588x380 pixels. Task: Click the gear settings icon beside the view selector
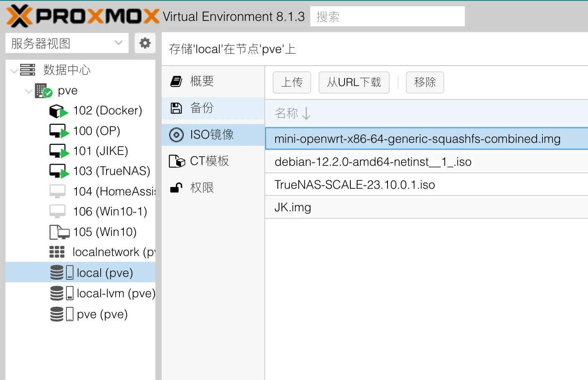pos(145,43)
